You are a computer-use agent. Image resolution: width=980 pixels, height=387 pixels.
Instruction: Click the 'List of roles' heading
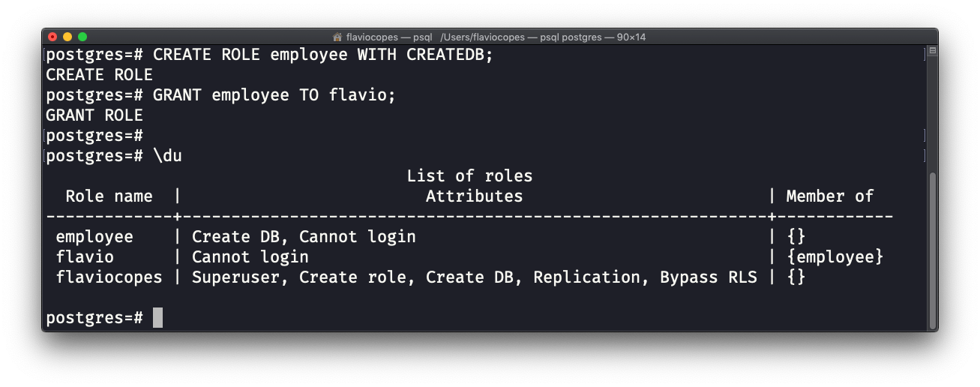[x=469, y=176]
